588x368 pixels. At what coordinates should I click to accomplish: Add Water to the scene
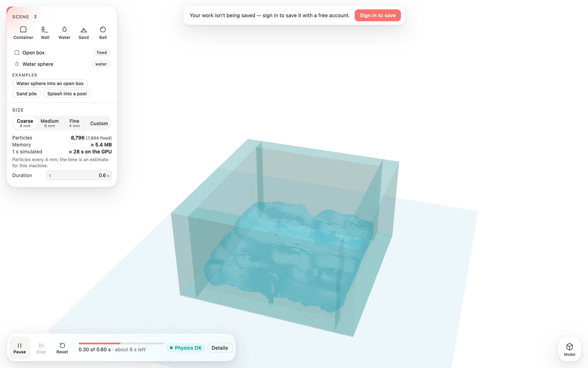64,33
